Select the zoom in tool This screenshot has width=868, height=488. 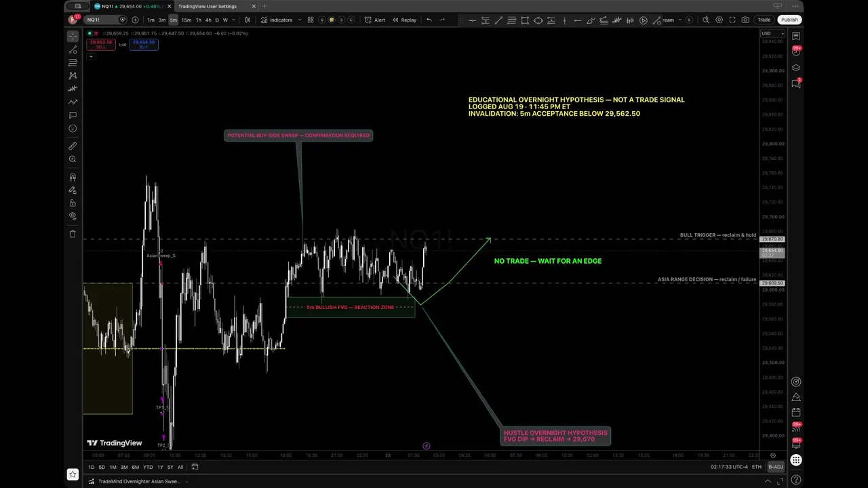[x=73, y=159]
